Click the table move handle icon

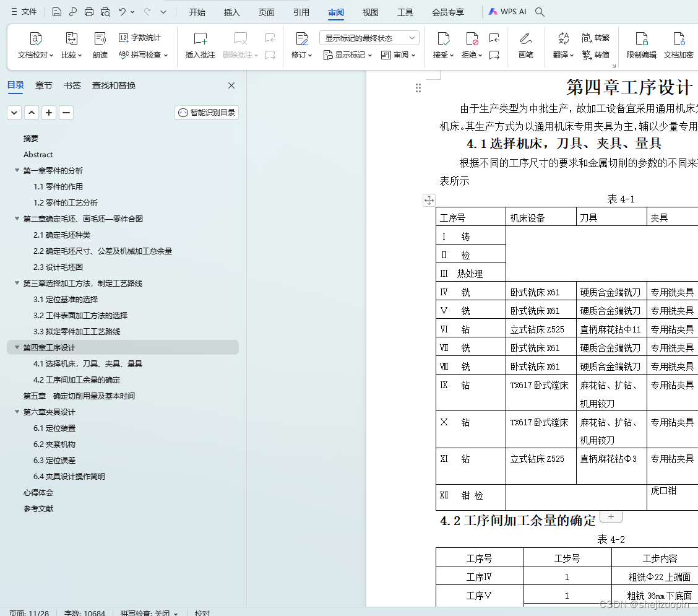[x=429, y=200]
